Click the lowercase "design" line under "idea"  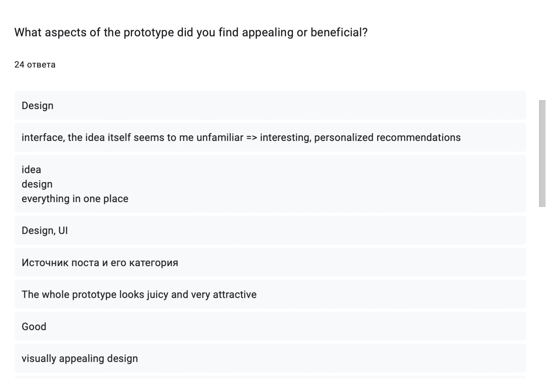(x=37, y=184)
